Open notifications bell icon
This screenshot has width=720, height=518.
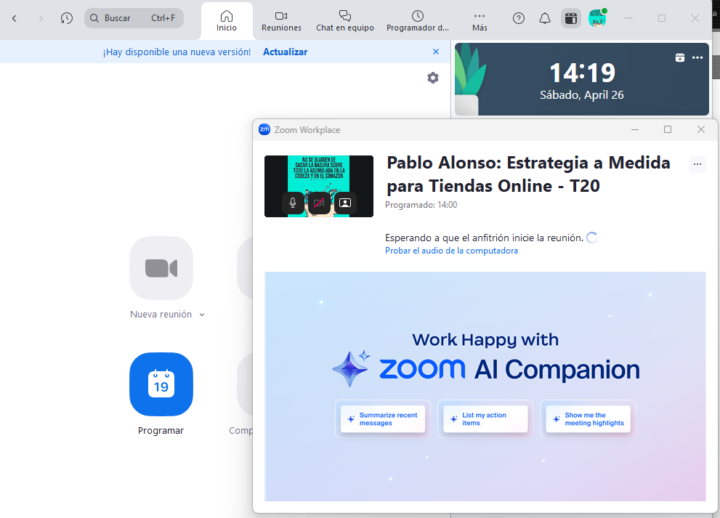[x=545, y=18]
